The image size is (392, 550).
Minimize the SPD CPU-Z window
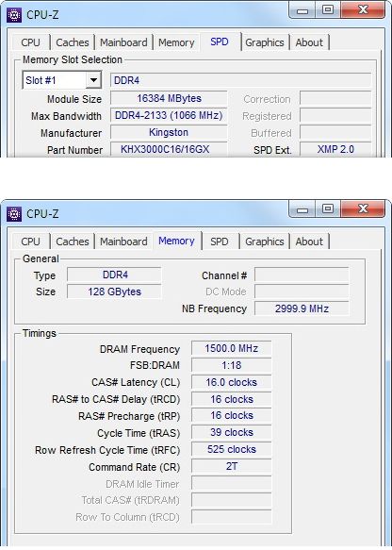pos(302,9)
